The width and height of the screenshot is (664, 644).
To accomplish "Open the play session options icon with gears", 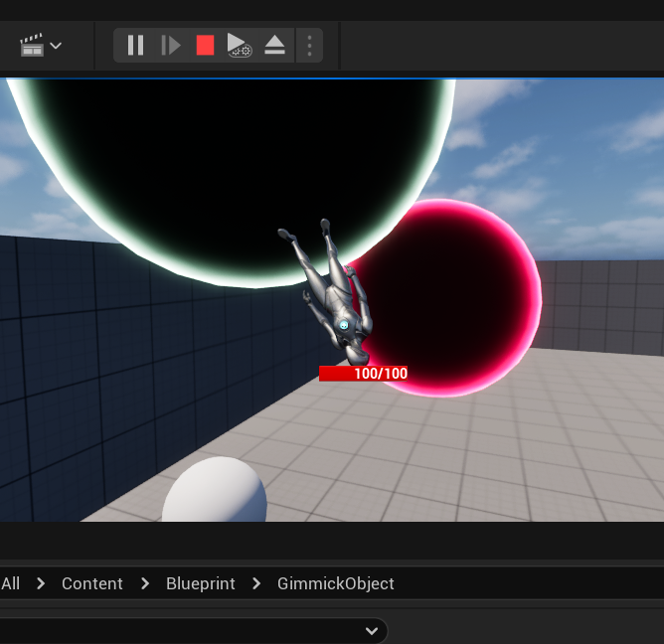I will pos(240,45).
